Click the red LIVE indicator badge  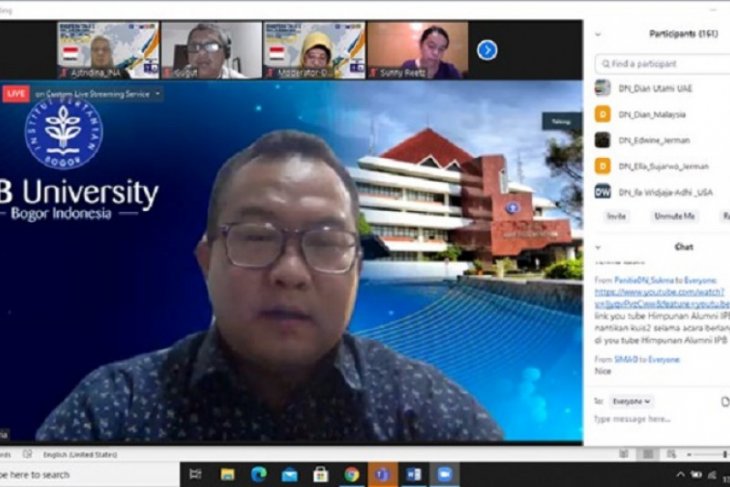tap(16, 94)
